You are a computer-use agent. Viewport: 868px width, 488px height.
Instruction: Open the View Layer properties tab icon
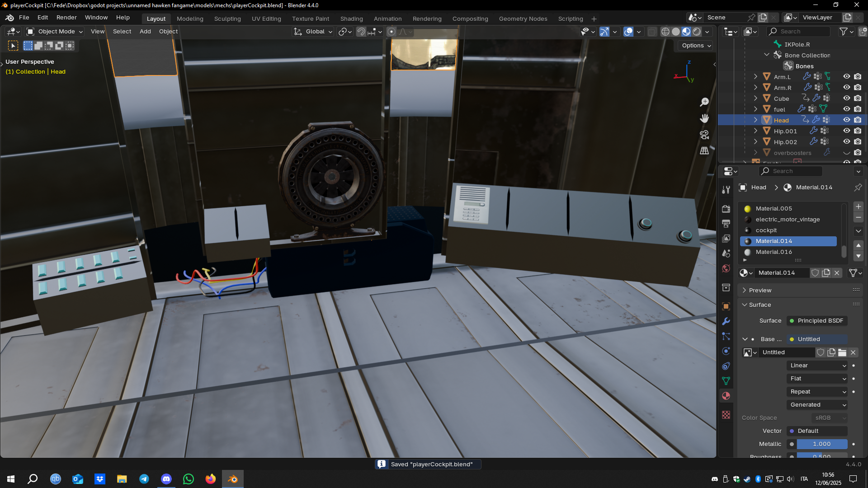click(726, 239)
